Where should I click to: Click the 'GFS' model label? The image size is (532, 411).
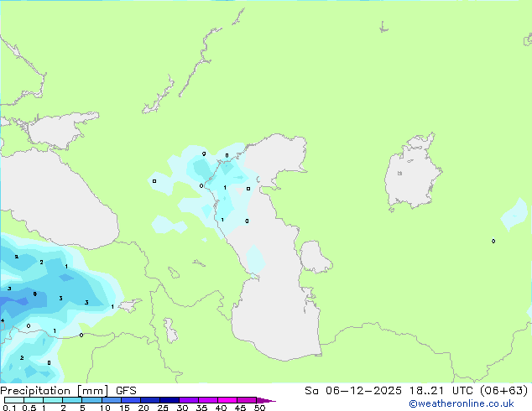coord(126,391)
